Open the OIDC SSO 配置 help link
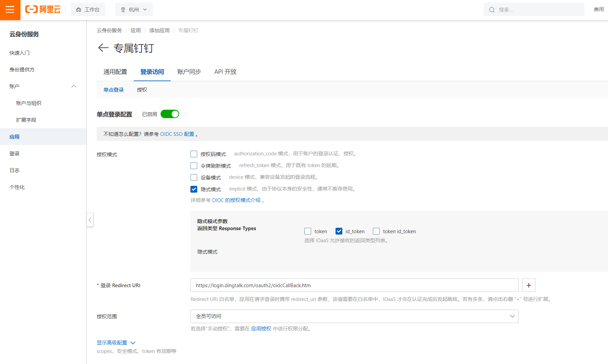Image resolution: width=608 pixels, height=364 pixels. point(177,134)
